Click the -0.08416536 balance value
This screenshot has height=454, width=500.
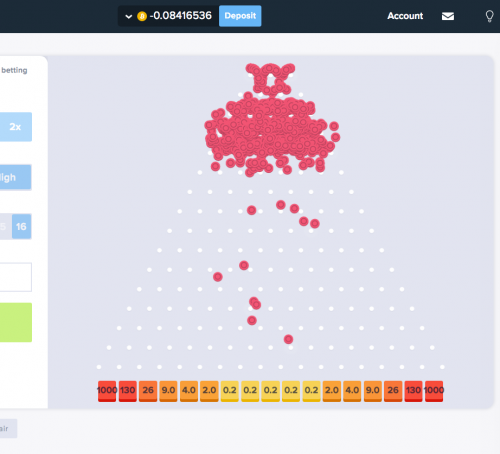[x=181, y=16]
